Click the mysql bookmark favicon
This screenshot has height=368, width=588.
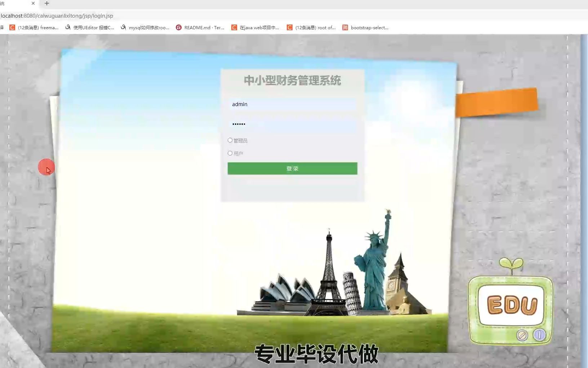[123, 27]
